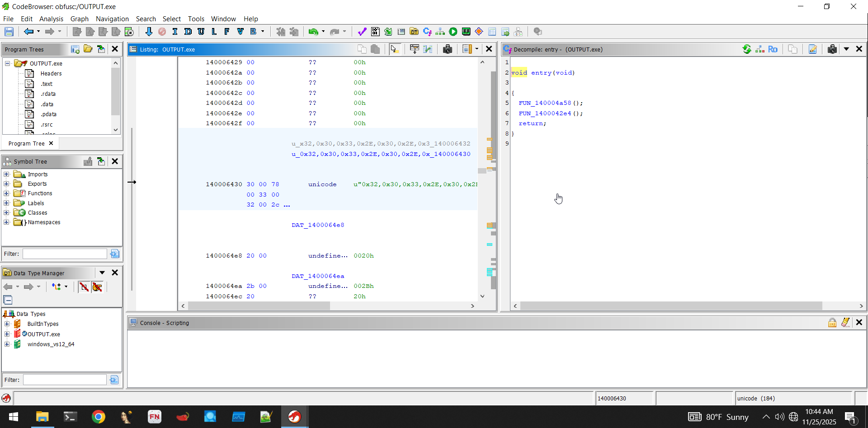Click the Undo green arrow icon
Image resolution: width=868 pixels, height=428 pixels.
click(313, 32)
